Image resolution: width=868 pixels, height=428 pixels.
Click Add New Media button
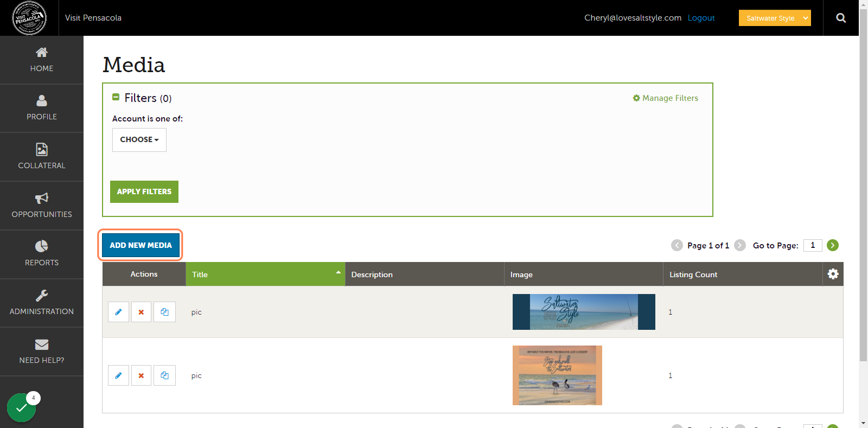tap(141, 245)
